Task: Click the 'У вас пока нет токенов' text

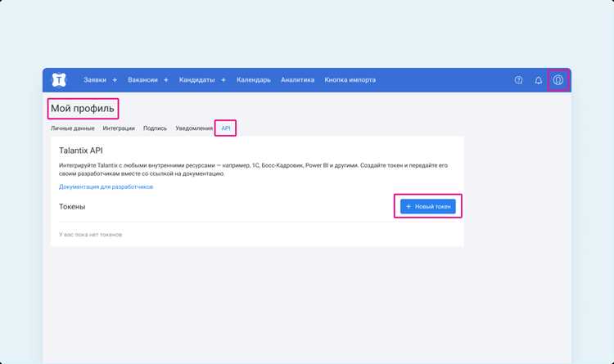Action: click(90, 235)
